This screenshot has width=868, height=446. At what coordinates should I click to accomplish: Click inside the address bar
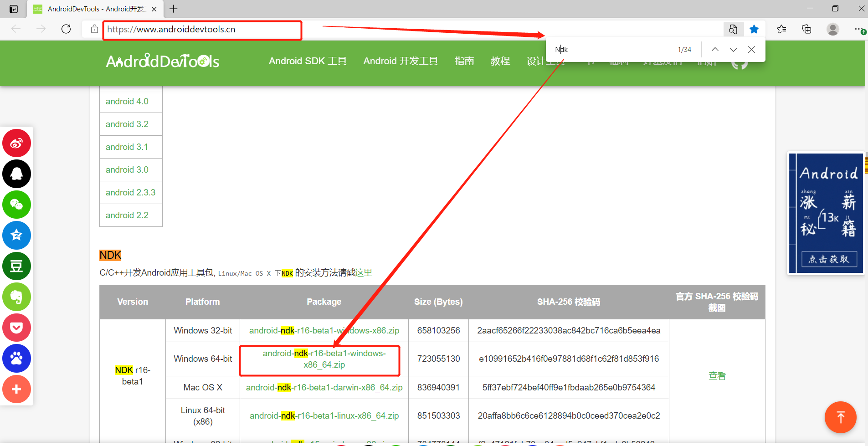click(200, 29)
